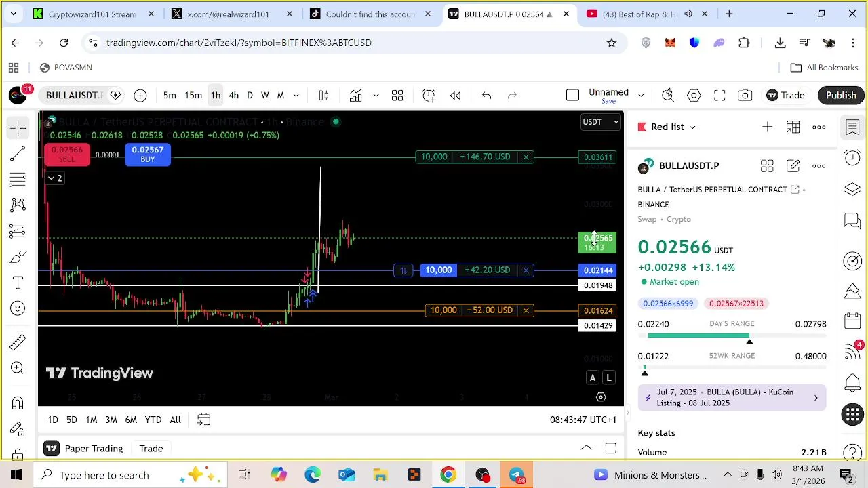Click the Trade tab in bottom panel
Image resolution: width=868 pixels, height=488 pixels.
pyautogui.click(x=151, y=449)
